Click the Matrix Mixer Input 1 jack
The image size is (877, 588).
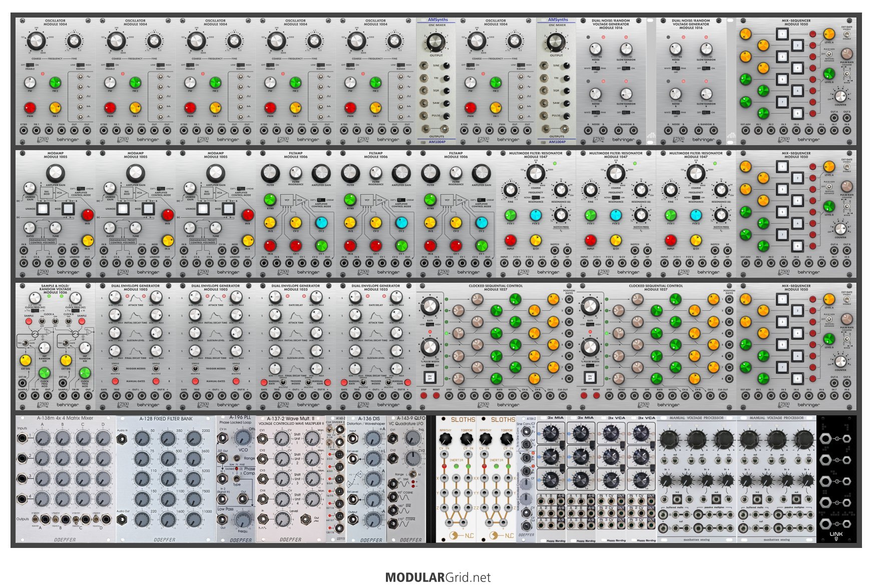click(23, 439)
